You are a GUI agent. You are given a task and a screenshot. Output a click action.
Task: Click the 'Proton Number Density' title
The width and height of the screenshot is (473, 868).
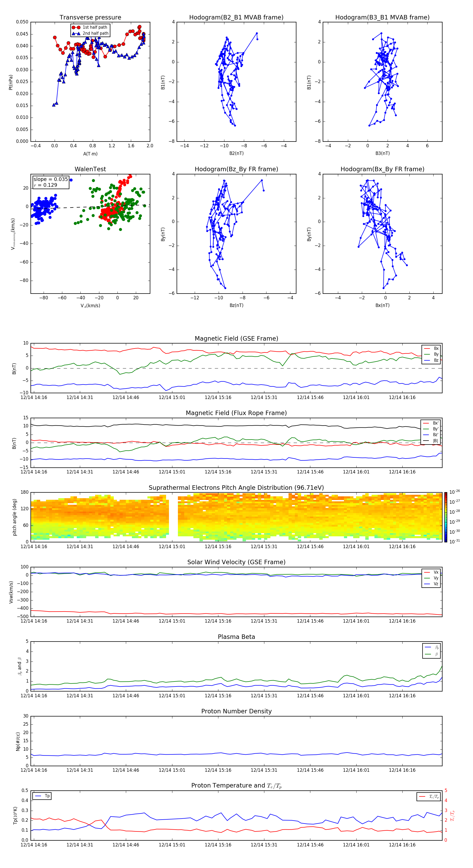(236, 711)
